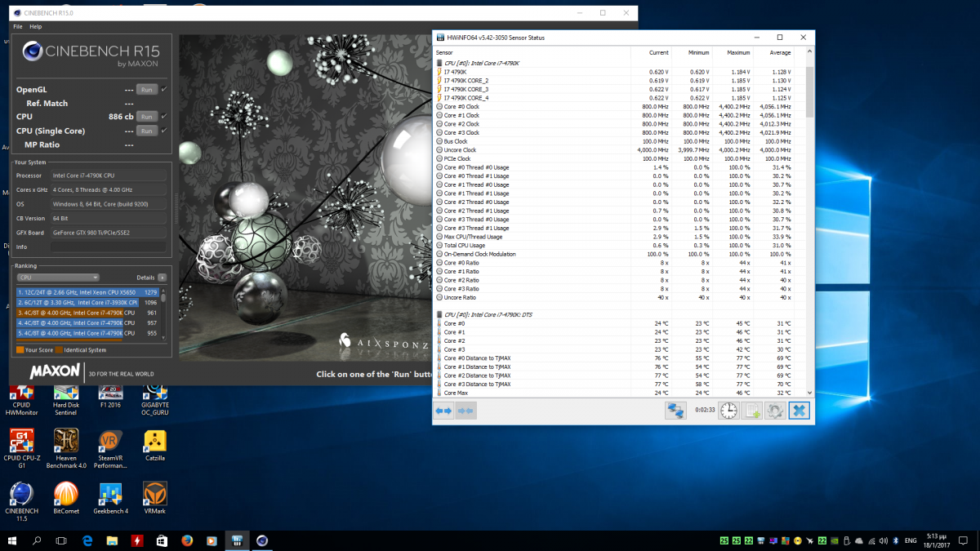
Task: Select the PCIe Clock sensor row
Action: 620,158
